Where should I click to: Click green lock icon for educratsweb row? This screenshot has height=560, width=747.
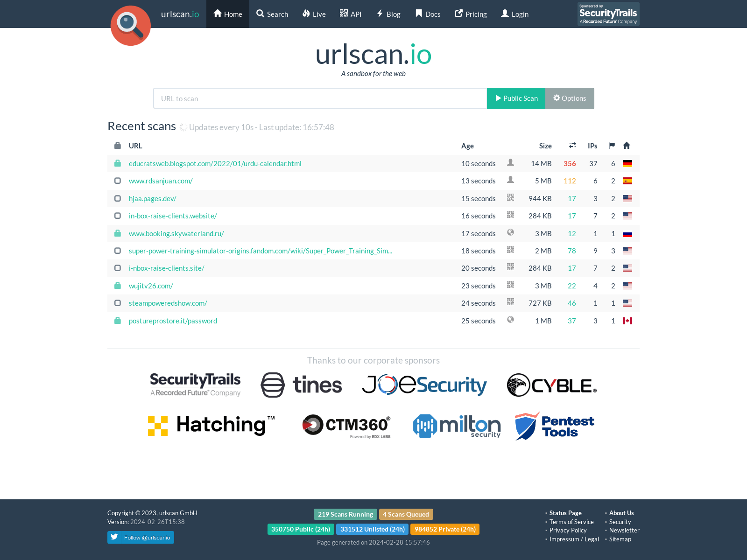(x=118, y=163)
